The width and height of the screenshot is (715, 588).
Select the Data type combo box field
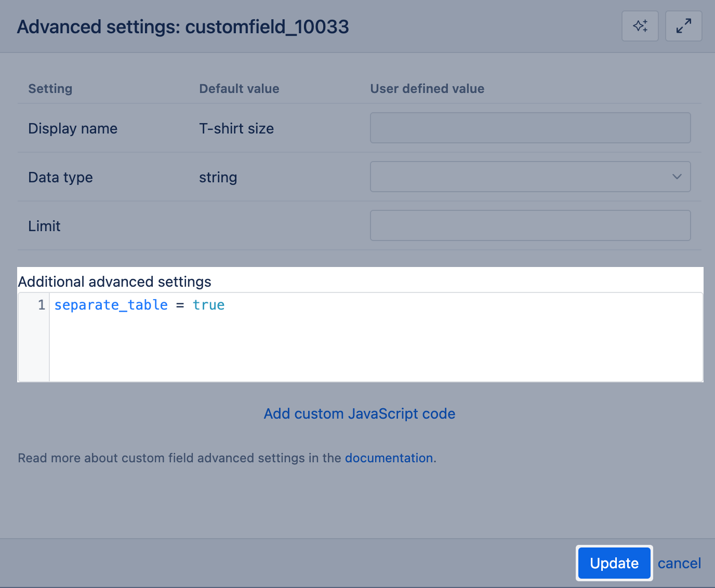[520, 177]
